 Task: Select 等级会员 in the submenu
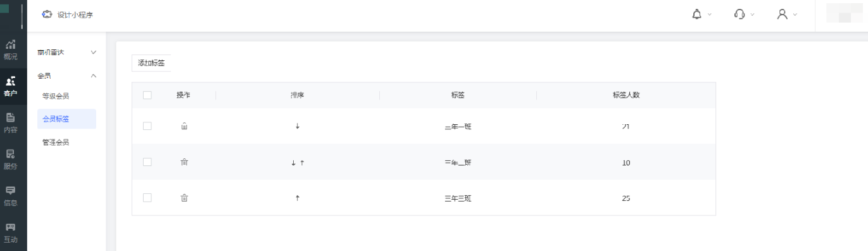[x=56, y=96]
